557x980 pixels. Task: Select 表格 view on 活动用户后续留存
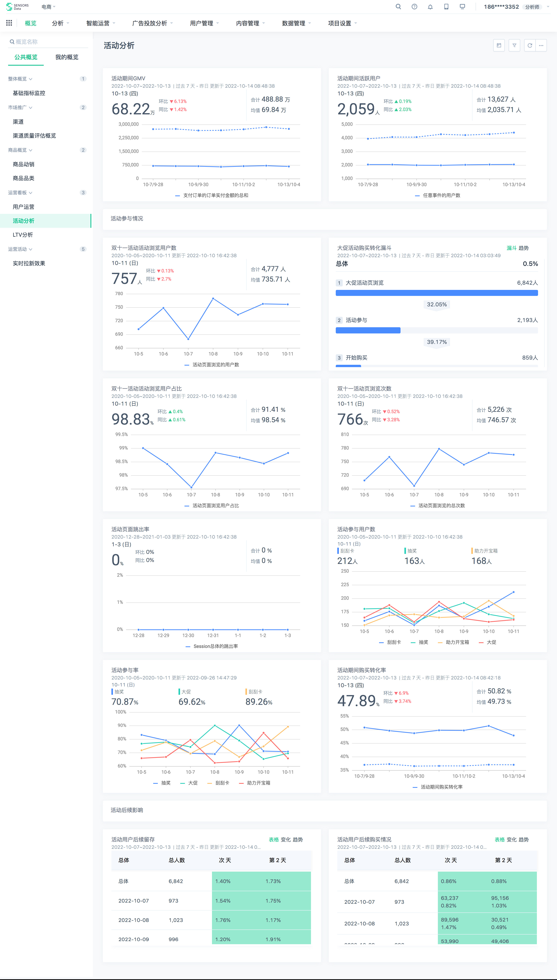[x=274, y=840]
